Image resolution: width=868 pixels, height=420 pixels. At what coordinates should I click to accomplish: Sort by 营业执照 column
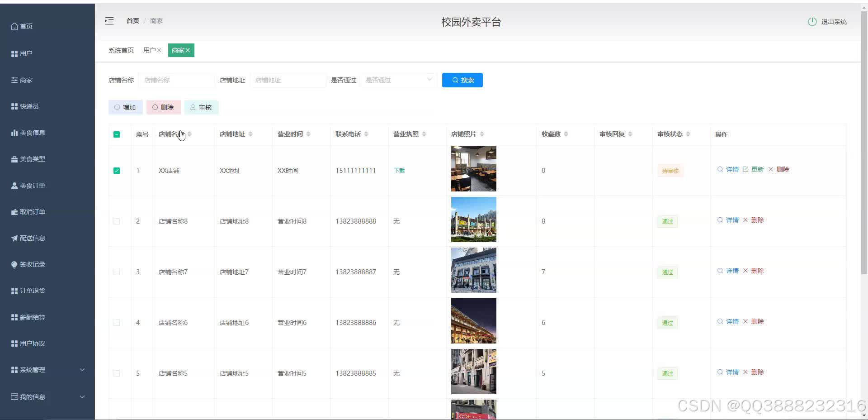point(424,134)
